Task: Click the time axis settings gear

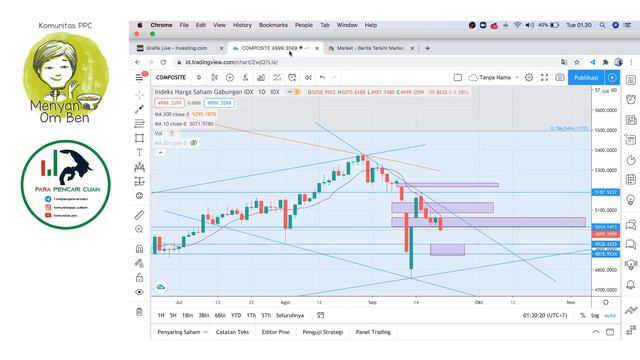Action: [606, 302]
